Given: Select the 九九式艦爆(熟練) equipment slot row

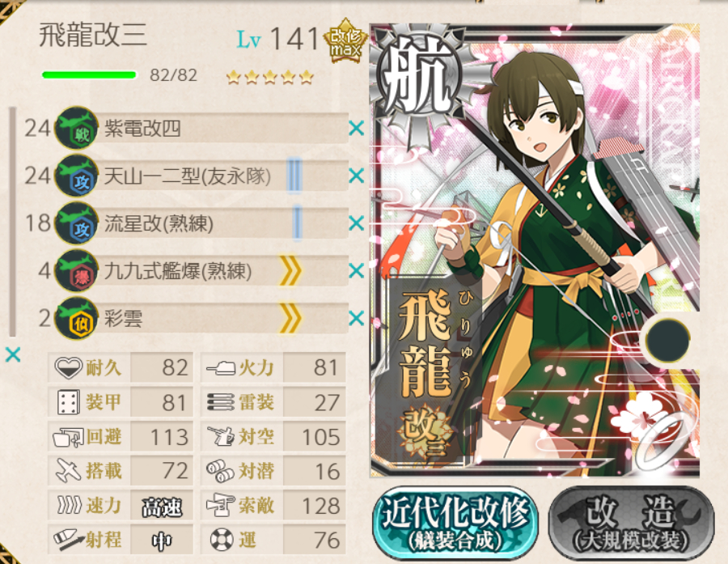Looking at the screenshot, I should 202,271.
